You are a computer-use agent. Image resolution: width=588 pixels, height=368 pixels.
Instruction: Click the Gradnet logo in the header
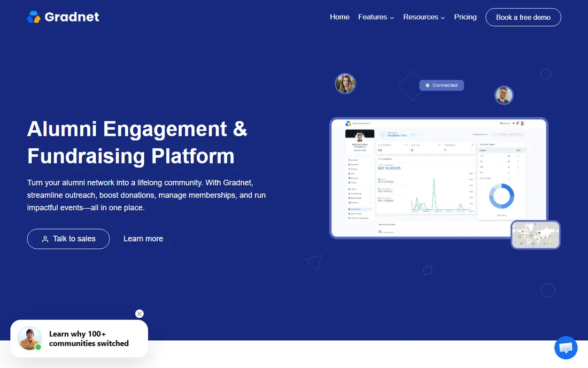pyautogui.click(x=63, y=17)
